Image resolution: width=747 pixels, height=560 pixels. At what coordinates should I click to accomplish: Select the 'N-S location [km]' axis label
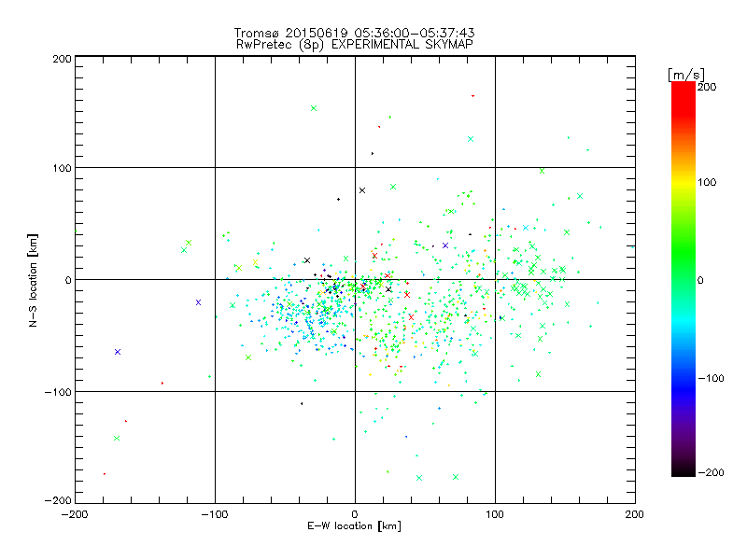pyautogui.click(x=33, y=280)
